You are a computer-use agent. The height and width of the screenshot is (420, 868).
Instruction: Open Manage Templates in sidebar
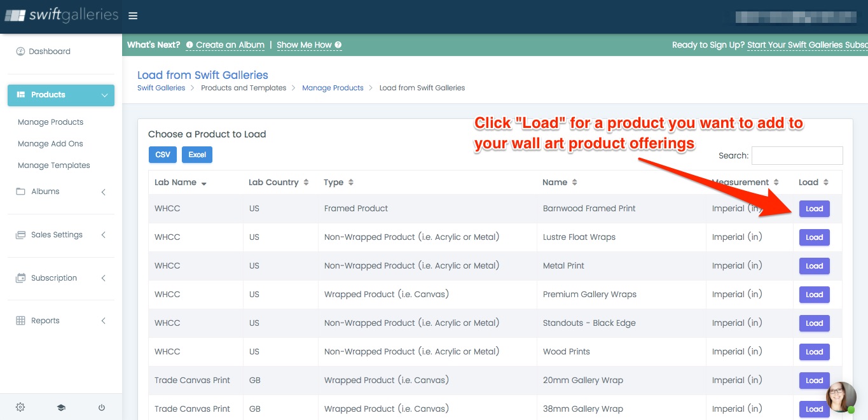(x=54, y=165)
